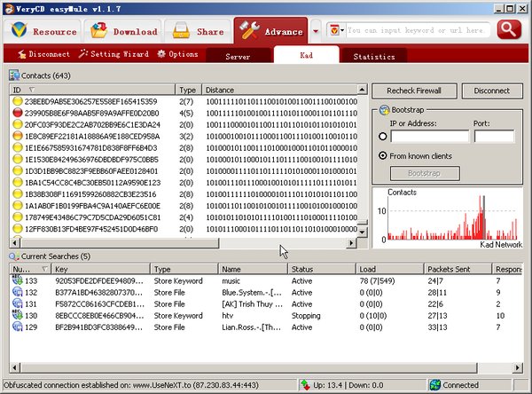
Task: Sort contacts by ID column header
Action: tap(92, 90)
